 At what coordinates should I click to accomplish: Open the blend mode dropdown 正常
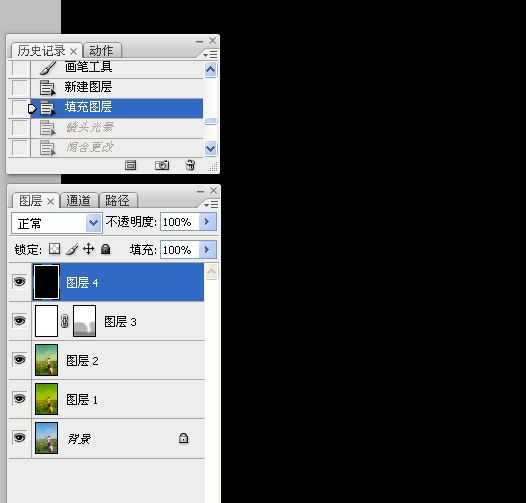57,223
